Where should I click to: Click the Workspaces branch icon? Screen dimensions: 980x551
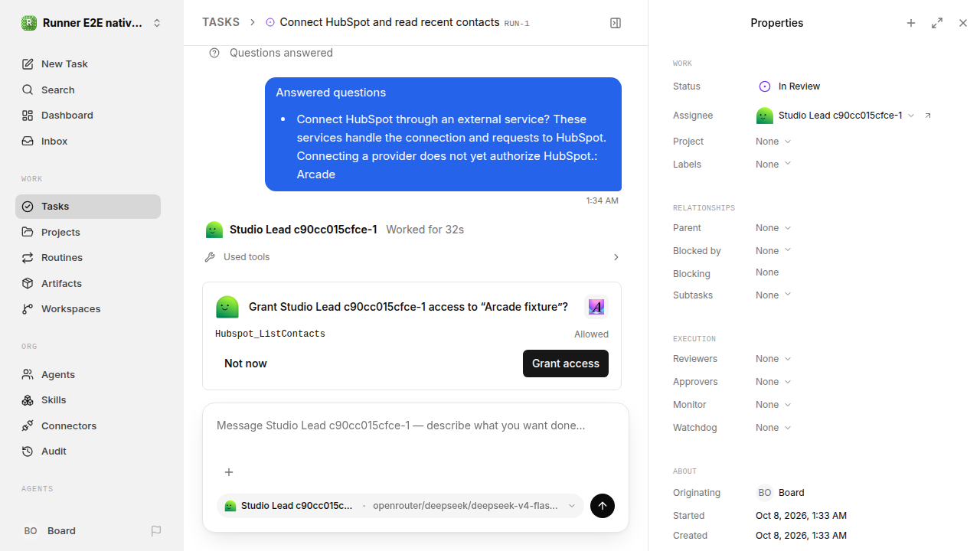click(28, 309)
